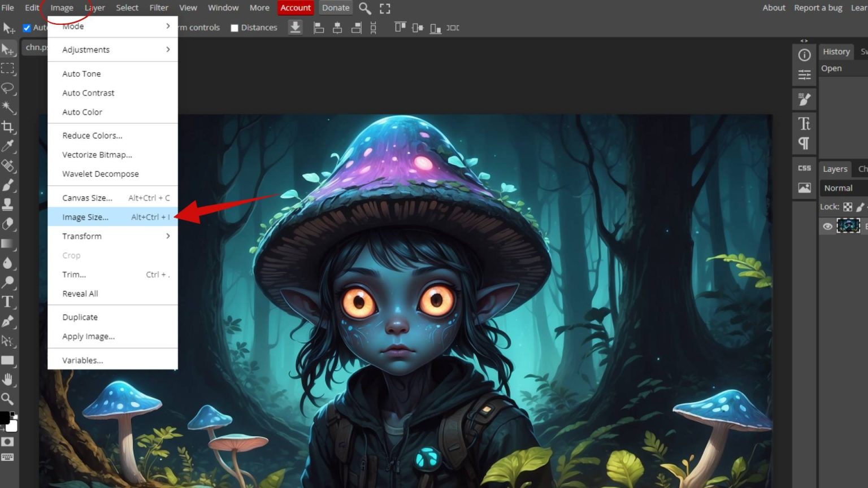Image resolution: width=868 pixels, height=488 pixels.
Task: Click Auto Contrast menu entry
Action: pyautogui.click(x=113, y=93)
